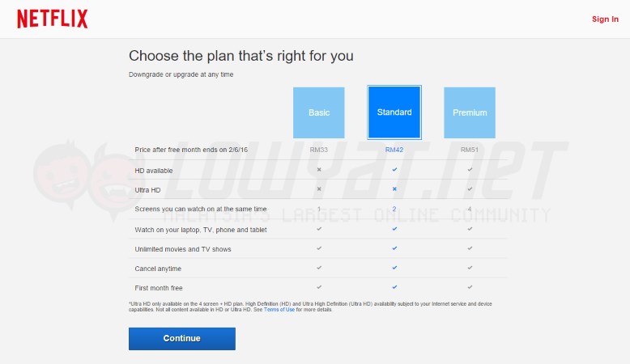Viewport: 630px width, 364px height.
Task: Click the Netflix logo
Action: click(53, 19)
